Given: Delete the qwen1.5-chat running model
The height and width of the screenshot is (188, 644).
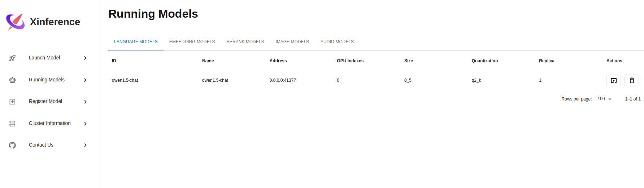Looking at the screenshot, I should coord(632,80).
